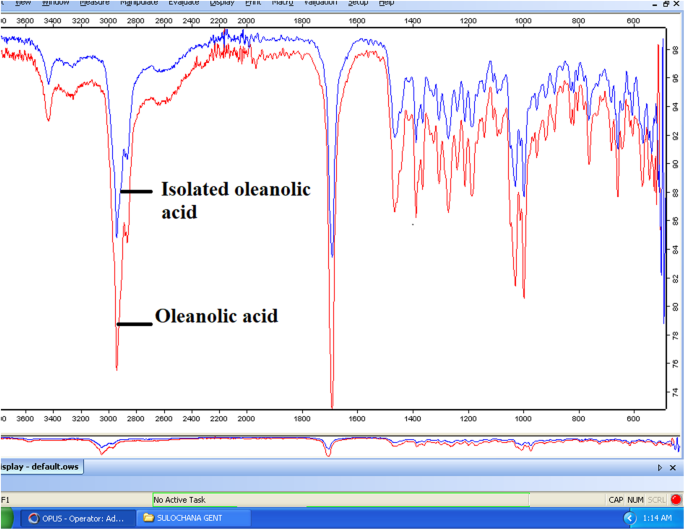Open the Macro menu

(x=282, y=3)
